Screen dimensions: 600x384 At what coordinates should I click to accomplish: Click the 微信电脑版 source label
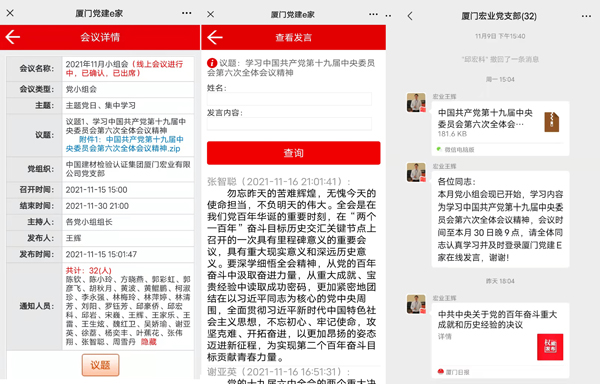coord(459,150)
